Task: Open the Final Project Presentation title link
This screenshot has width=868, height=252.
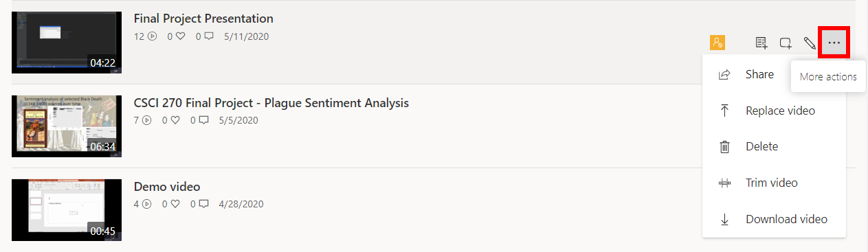Action: pyautogui.click(x=203, y=19)
